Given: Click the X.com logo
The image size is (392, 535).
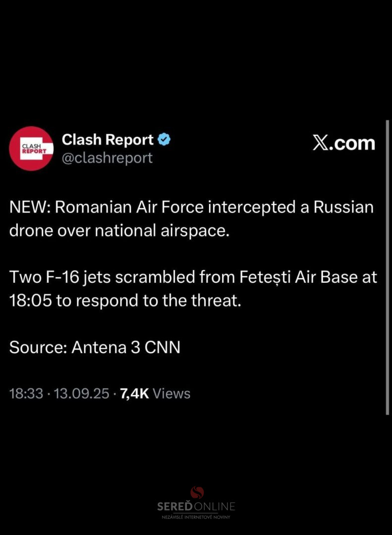Looking at the screenshot, I should [344, 143].
